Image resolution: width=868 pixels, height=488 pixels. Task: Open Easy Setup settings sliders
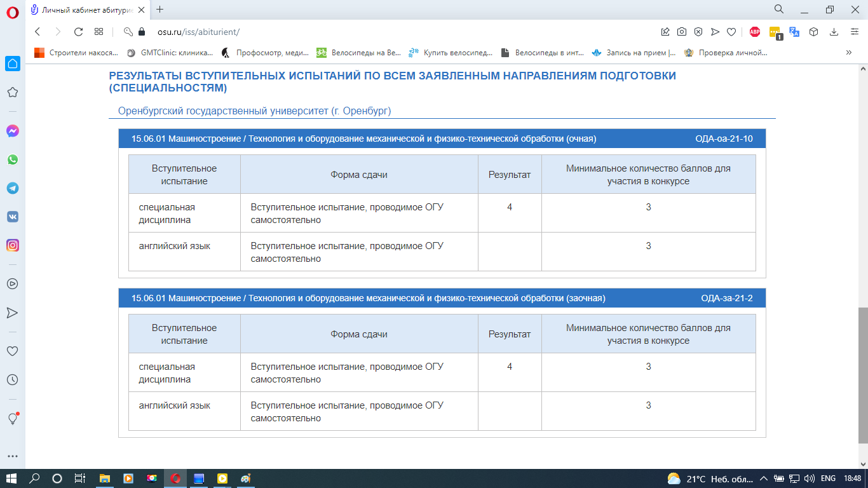855,32
